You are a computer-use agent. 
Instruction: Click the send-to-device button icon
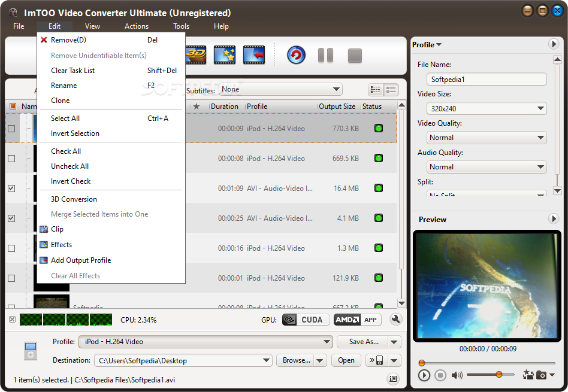(376, 360)
